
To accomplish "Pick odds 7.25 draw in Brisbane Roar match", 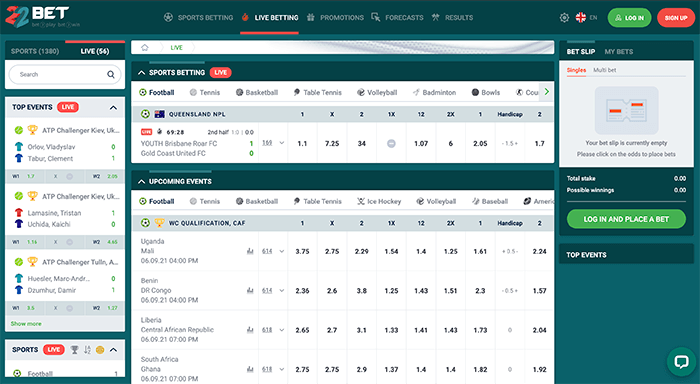I will click(332, 144).
